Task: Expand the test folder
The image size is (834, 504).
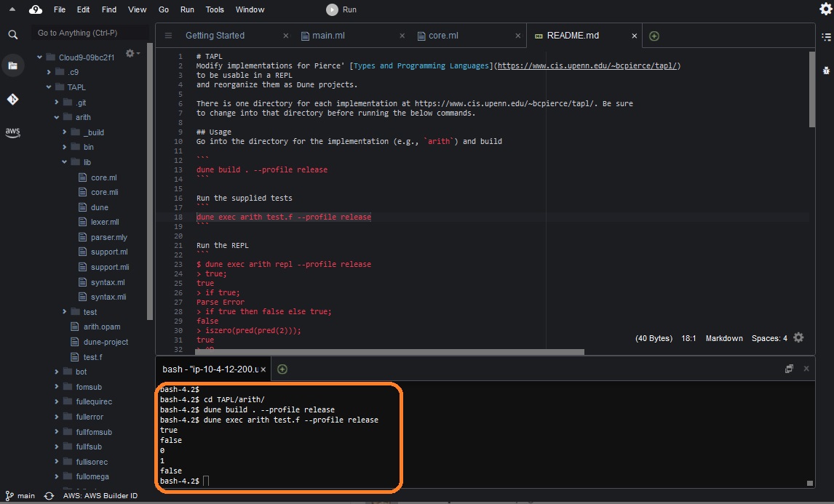Action: coord(64,311)
